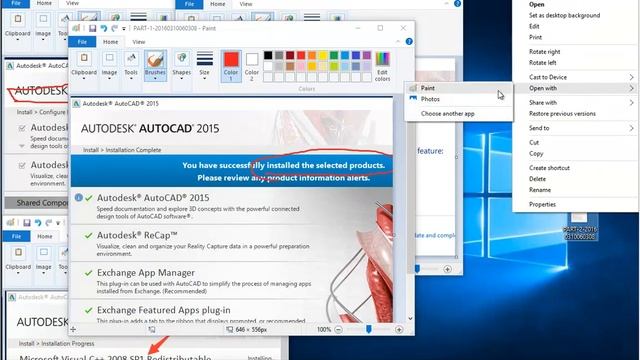Click the selection size icon in the front Paint status bar

tap(152, 329)
